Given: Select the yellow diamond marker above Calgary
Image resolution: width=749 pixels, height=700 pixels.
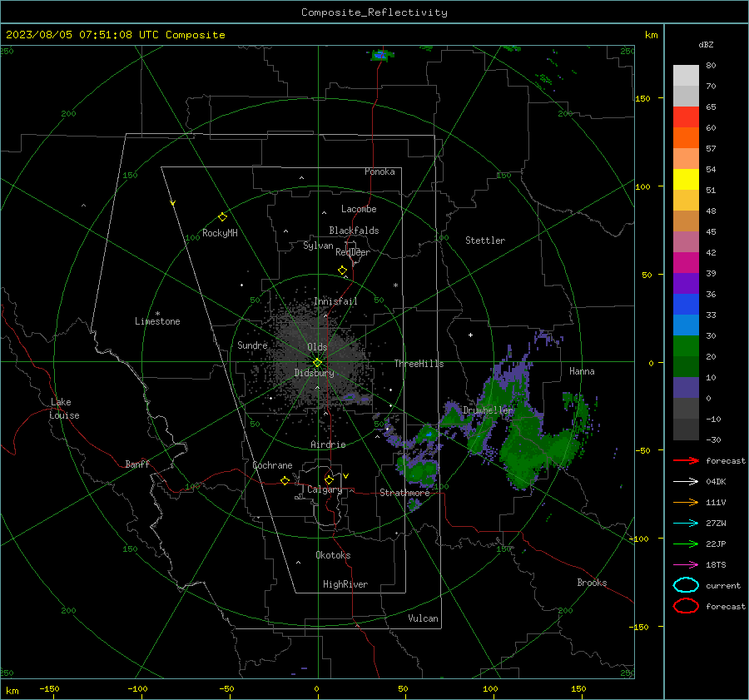Looking at the screenshot, I should [x=329, y=479].
